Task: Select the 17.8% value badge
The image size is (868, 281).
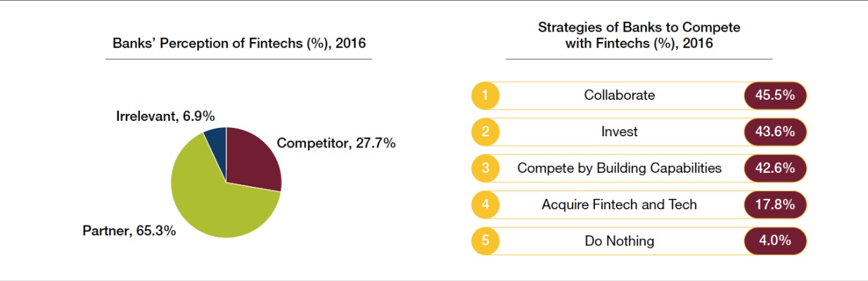Action: 775,205
